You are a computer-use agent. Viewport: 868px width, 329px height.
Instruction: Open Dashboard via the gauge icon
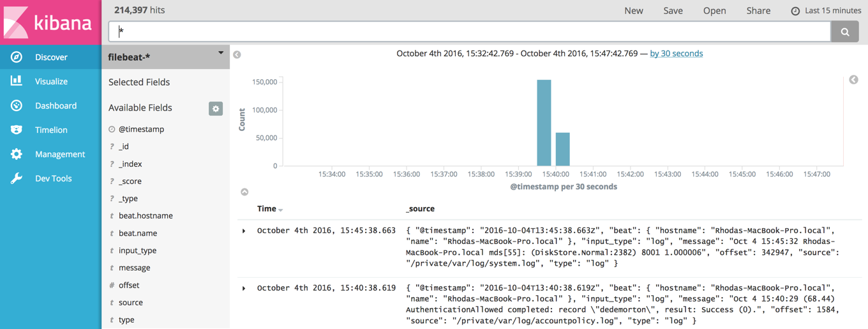[17, 105]
